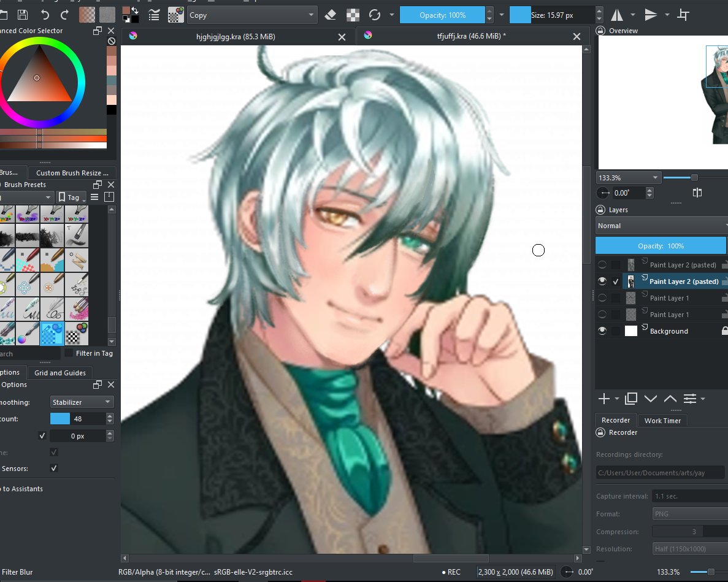Click the toolbar Opacity 100% slider
Image resolution: width=728 pixels, height=582 pixels.
tap(442, 15)
